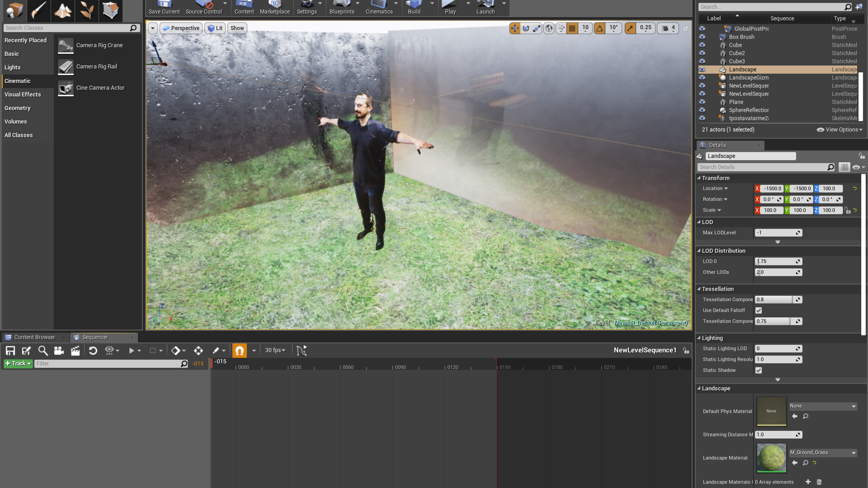
Task: Switch to the Content Browser tab
Action: click(x=34, y=337)
